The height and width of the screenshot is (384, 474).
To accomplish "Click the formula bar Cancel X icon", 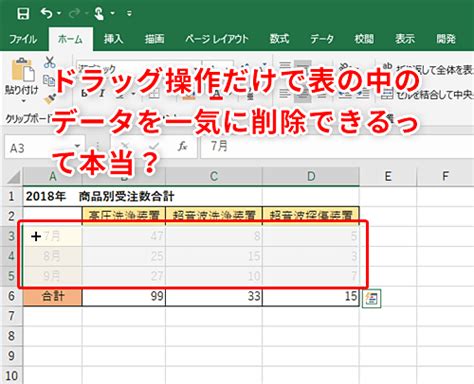I will tap(125, 146).
